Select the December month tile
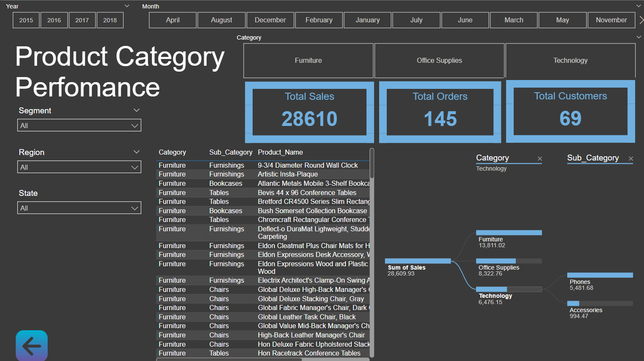The width and height of the screenshot is (644, 361). tap(270, 20)
